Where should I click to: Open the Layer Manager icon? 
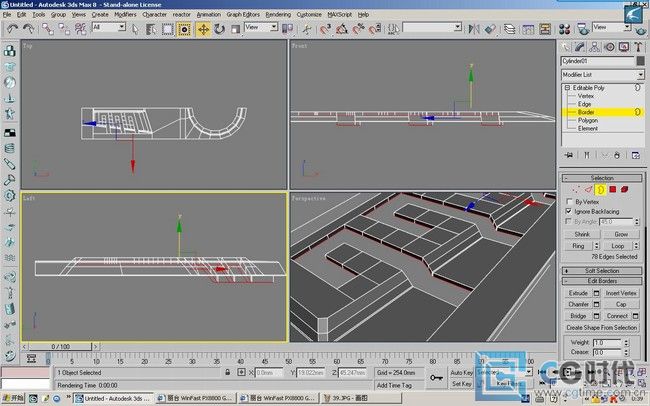click(x=509, y=29)
